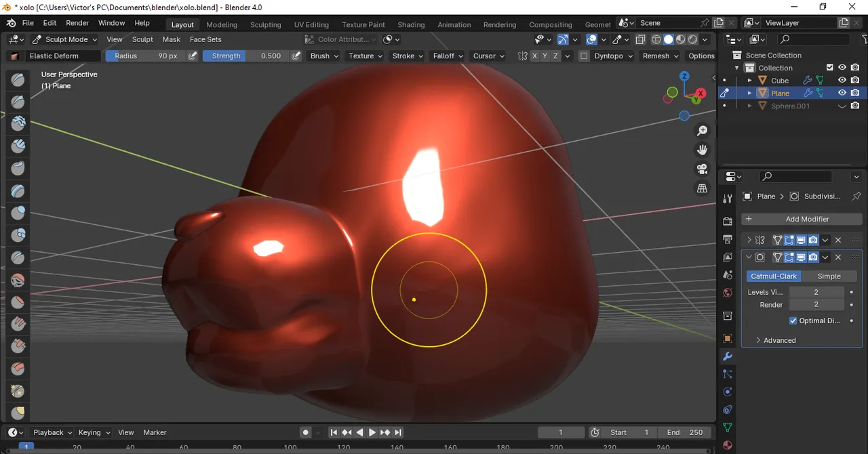Viewport: 868px width, 454px height.
Task: Select Simple subdivision type
Action: pos(829,276)
